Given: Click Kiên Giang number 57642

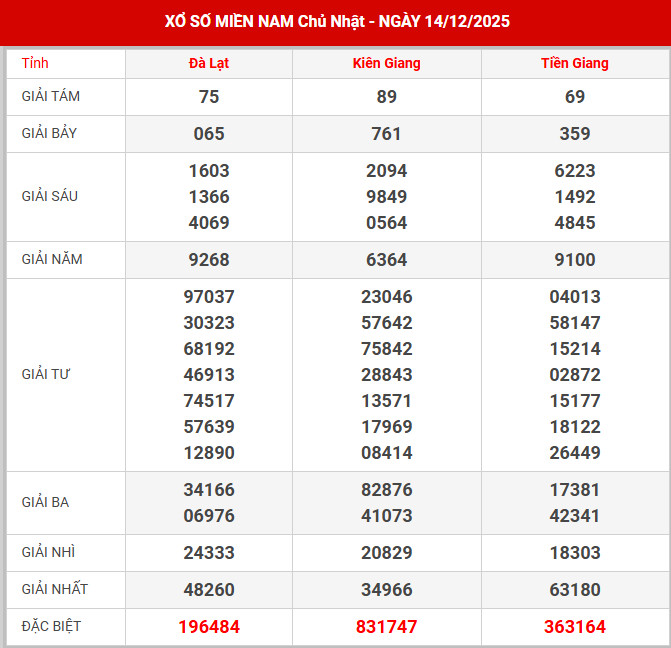Looking at the screenshot, I should pyautogui.click(x=386, y=323).
